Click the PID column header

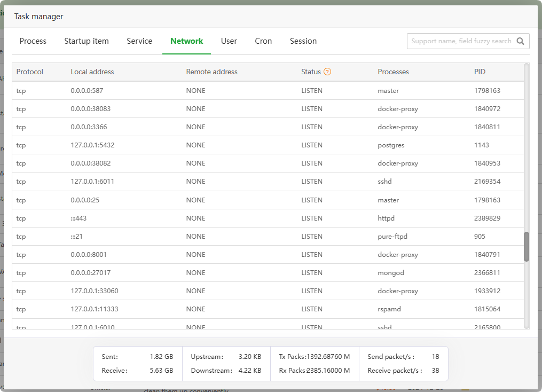480,72
